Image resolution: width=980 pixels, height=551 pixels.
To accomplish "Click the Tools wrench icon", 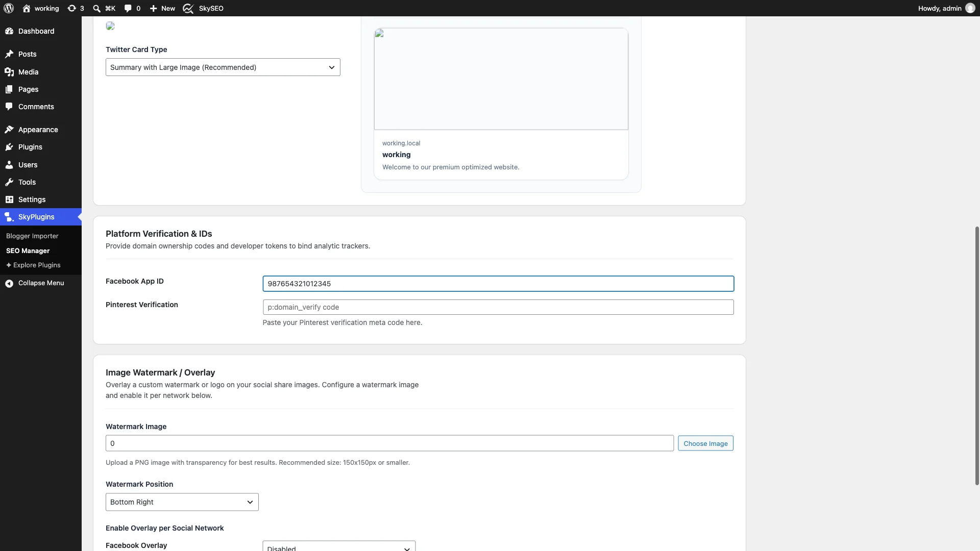I will [9, 182].
